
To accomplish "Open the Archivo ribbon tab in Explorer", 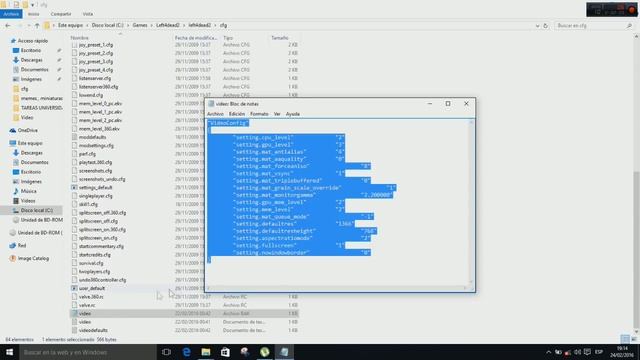I will tap(11, 14).
